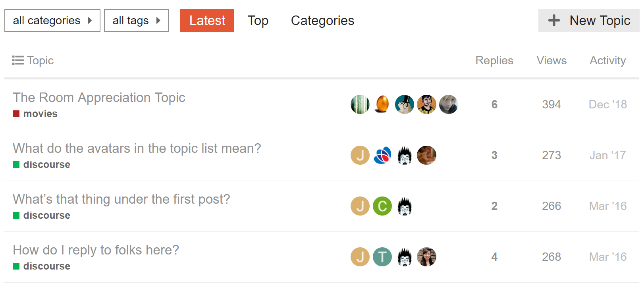Select the Latest tab
Screen dimensions: 644x289
pyautogui.click(x=207, y=20)
